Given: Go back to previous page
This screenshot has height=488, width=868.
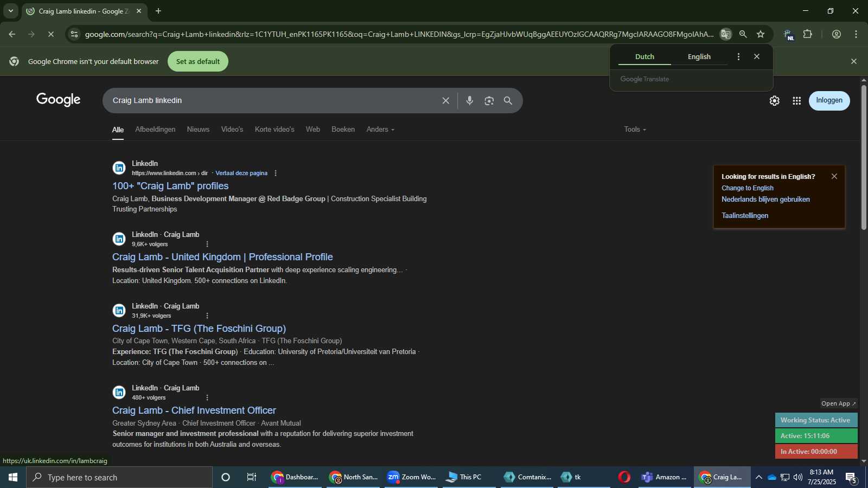Looking at the screenshot, I should 12,34.
